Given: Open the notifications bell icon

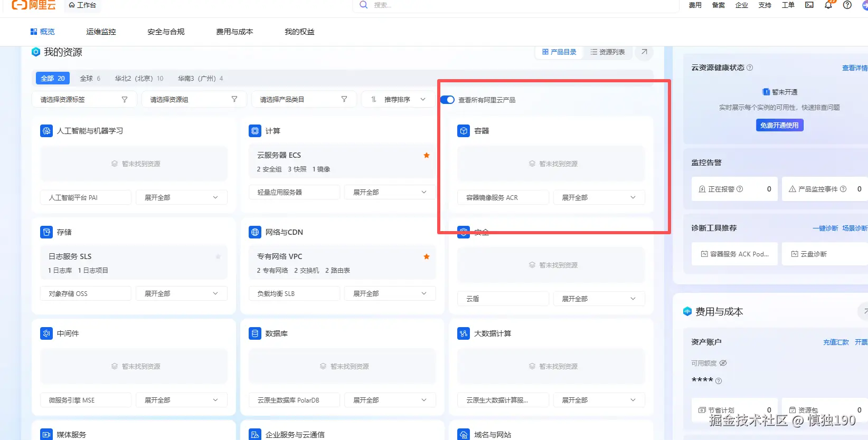Looking at the screenshot, I should pyautogui.click(x=828, y=5).
